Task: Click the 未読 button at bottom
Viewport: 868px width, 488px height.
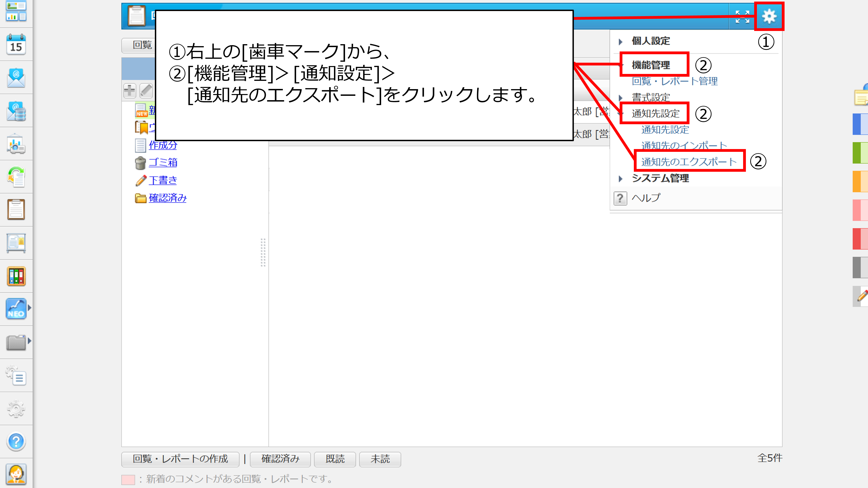Action: click(380, 459)
